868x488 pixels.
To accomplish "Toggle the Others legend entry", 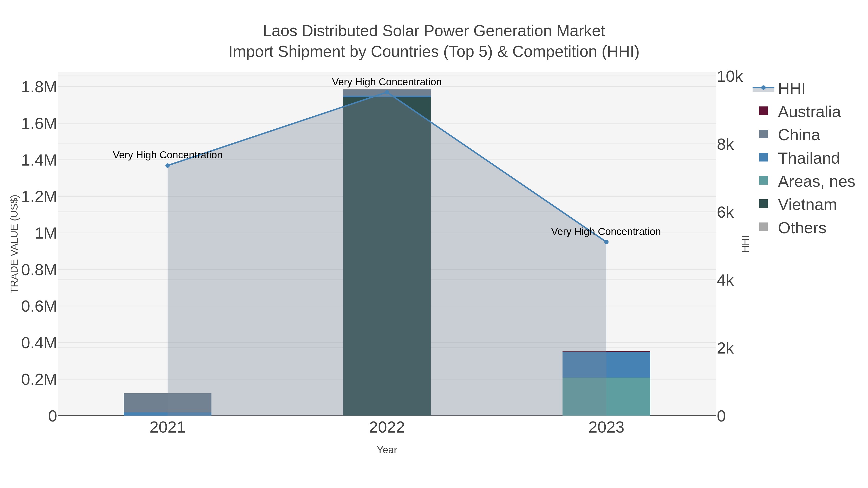I will pyautogui.click(x=793, y=228).
